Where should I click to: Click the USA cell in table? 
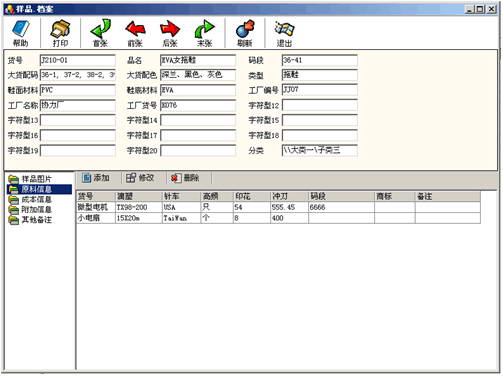pos(181,207)
